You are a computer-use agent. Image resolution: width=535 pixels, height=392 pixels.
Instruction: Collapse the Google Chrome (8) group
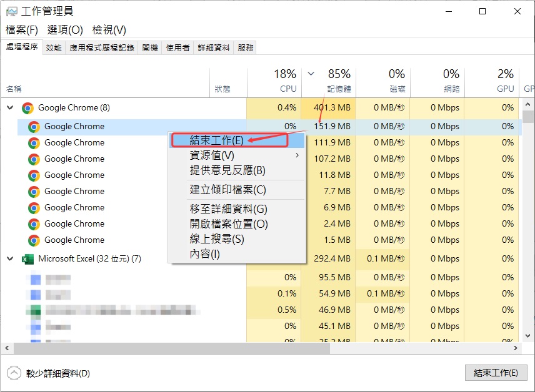coord(10,108)
